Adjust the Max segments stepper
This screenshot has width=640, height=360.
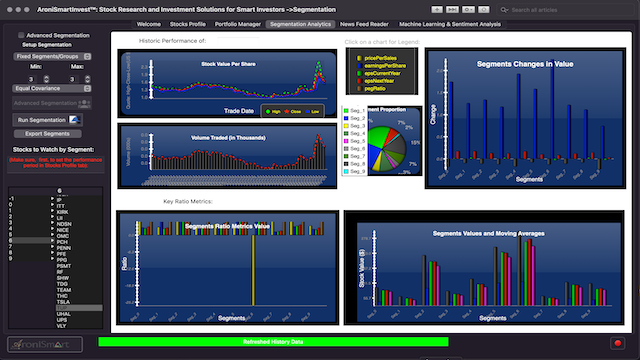click(x=87, y=79)
